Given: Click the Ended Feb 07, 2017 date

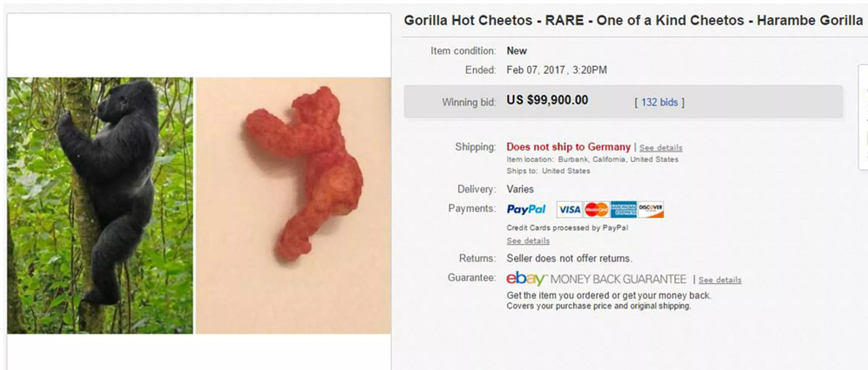Looking at the screenshot, I should [x=556, y=70].
